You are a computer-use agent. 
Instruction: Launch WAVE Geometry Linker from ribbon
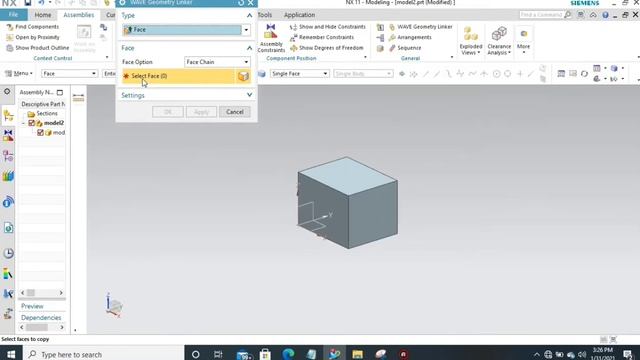pos(420,27)
